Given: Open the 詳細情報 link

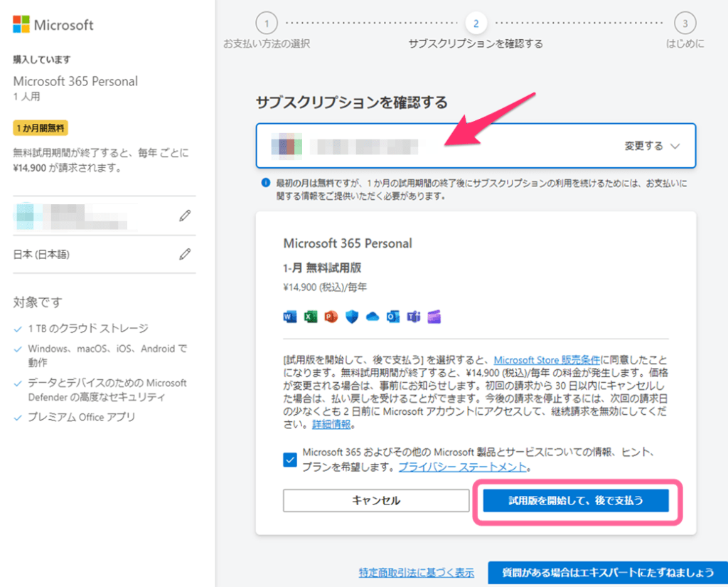Looking at the screenshot, I should [331, 424].
